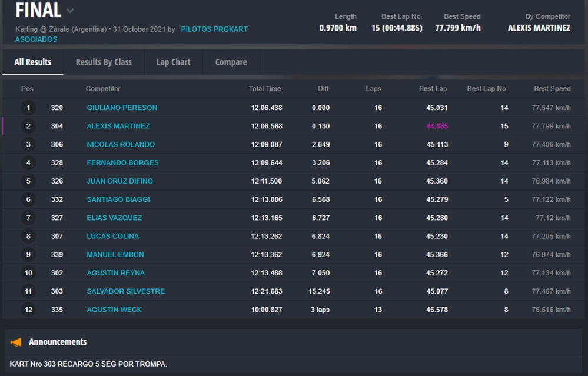
Task: Open PILOTOS PROKART ASOCIADOS organizer link
Action: [x=214, y=29]
